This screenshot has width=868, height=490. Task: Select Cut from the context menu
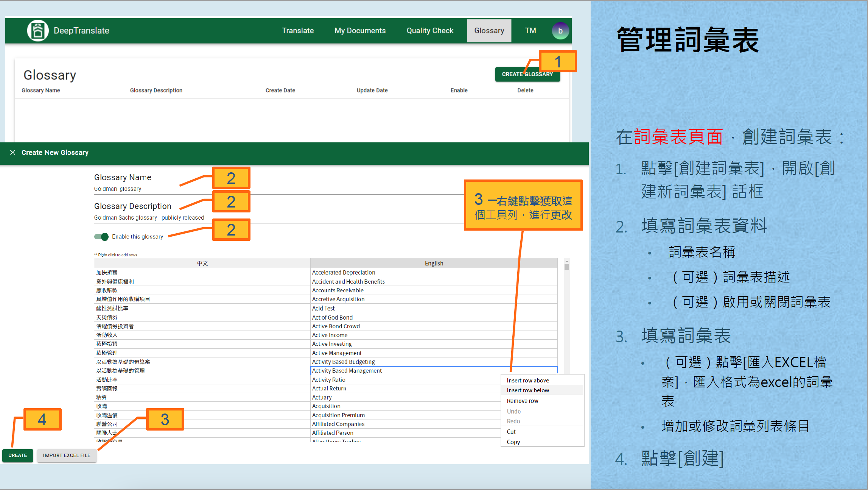click(x=511, y=432)
